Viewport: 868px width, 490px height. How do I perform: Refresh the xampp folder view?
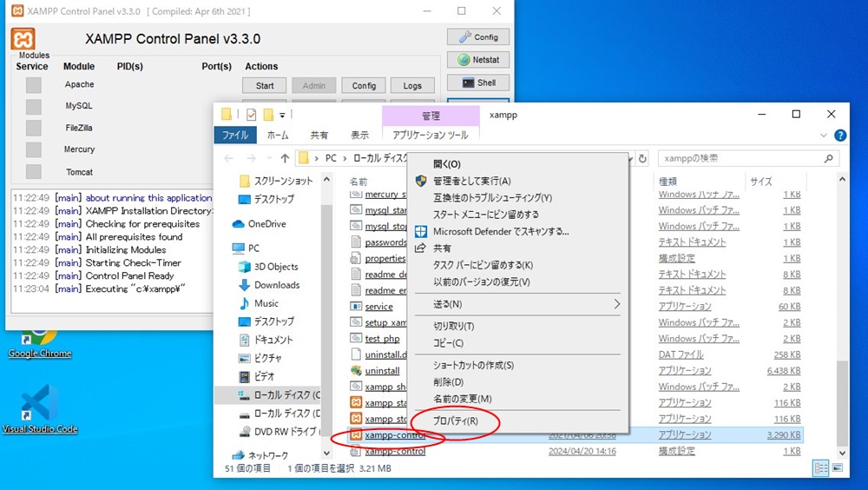coord(642,158)
